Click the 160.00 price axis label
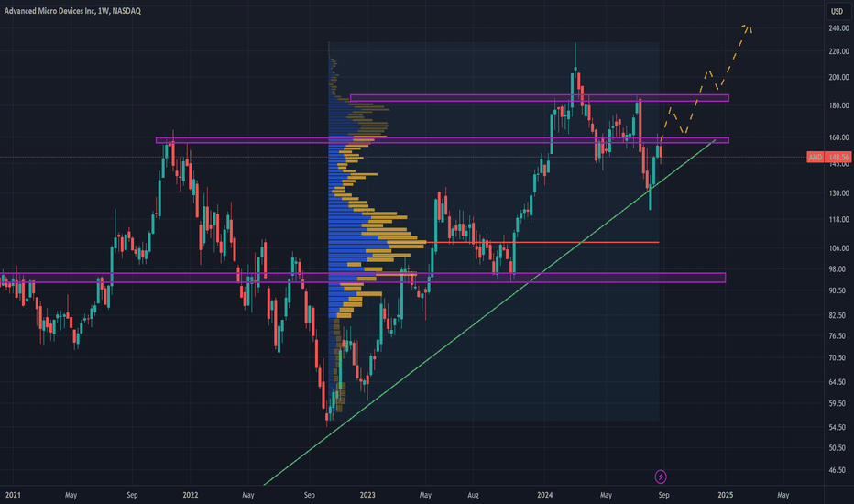 838,137
